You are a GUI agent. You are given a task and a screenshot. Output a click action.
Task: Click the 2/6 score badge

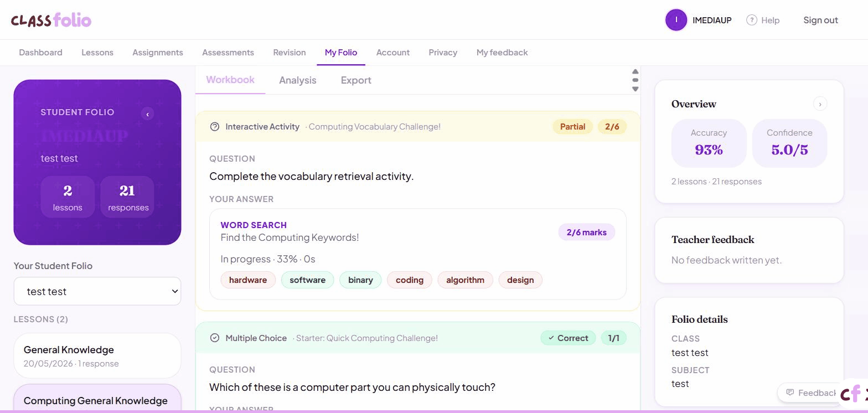coord(612,127)
